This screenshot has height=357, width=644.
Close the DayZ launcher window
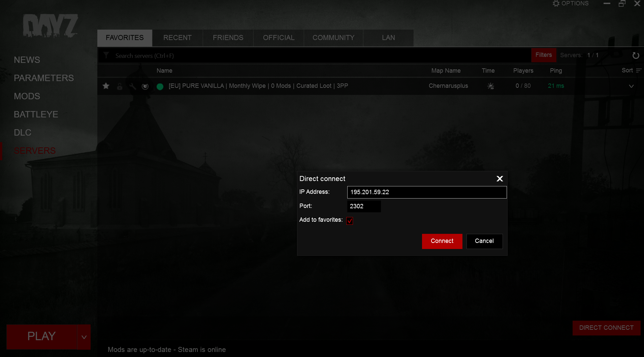(x=637, y=3)
